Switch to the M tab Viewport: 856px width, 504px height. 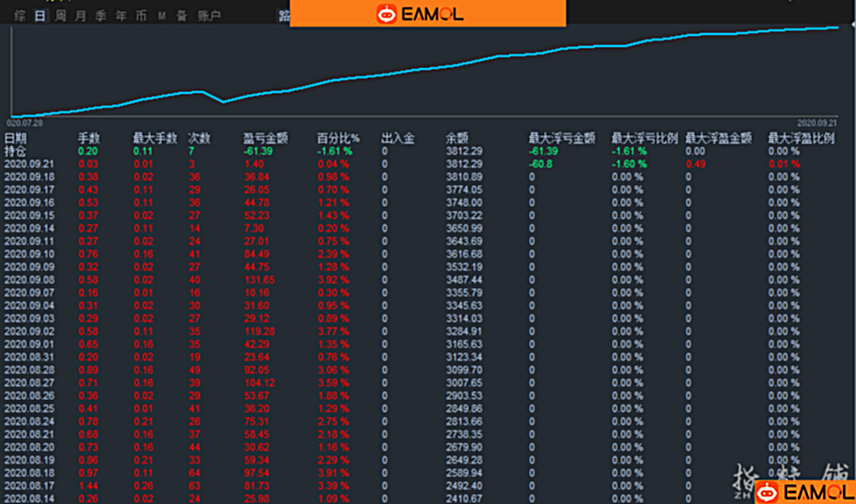pyautogui.click(x=162, y=16)
